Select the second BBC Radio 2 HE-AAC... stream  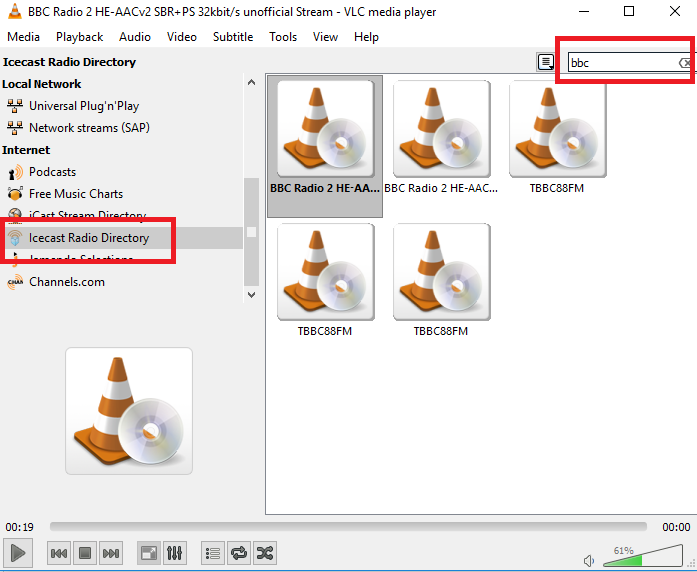[441, 138]
